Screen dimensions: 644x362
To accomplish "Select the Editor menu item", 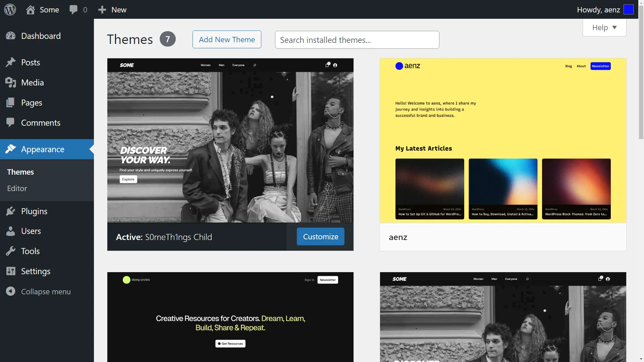I will coord(17,188).
